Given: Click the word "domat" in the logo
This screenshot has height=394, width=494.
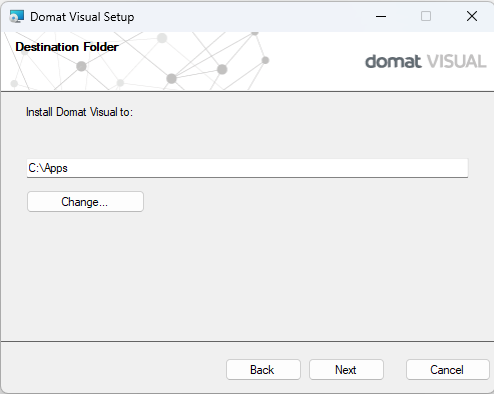Looking at the screenshot, I should [393, 61].
